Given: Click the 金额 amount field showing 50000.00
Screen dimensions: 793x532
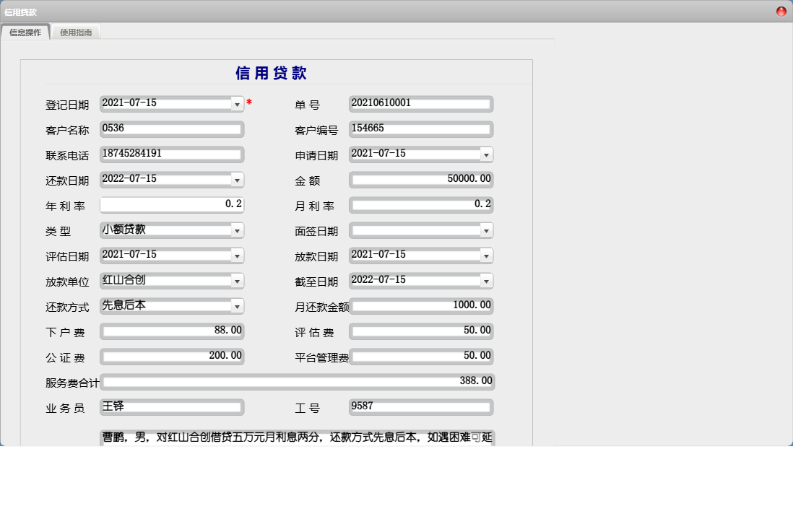Looking at the screenshot, I should (x=421, y=180).
